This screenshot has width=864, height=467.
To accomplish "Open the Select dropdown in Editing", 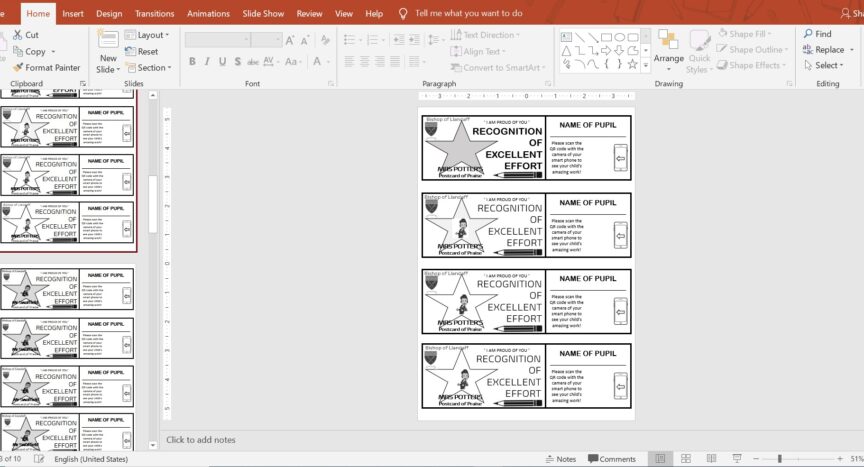I will pos(824,66).
